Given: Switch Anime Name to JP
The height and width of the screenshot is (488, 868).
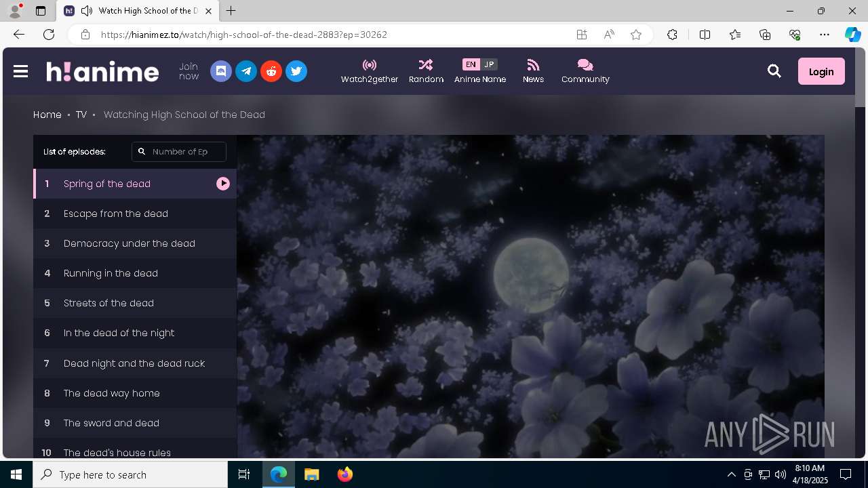Looking at the screenshot, I should 489,64.
